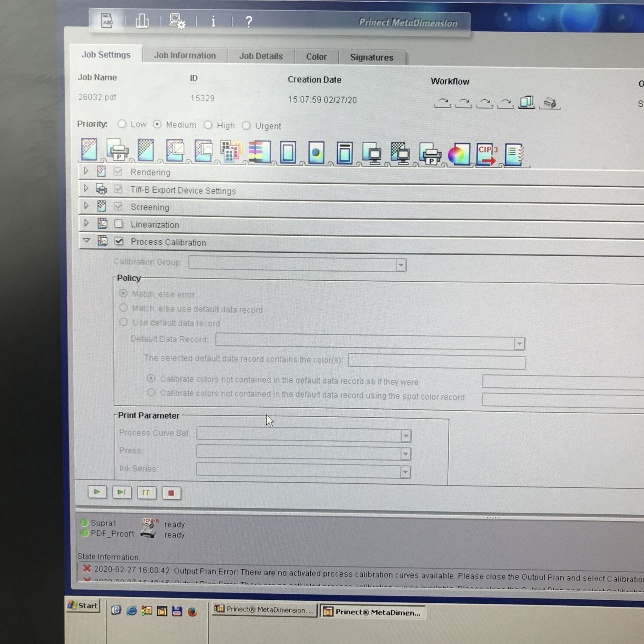Open the Ink Series dropdown
Viewport: 644px width, 644px height.
click(x=405, y=472)
